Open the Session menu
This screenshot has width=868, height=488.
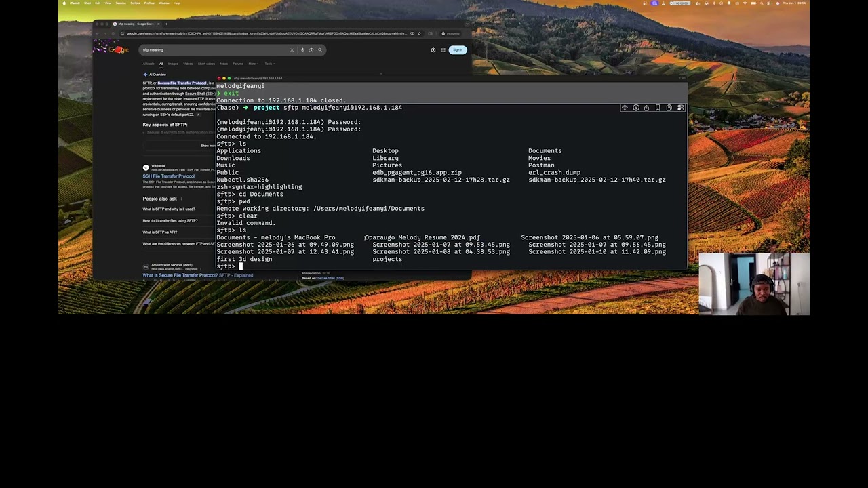[121, 3]
